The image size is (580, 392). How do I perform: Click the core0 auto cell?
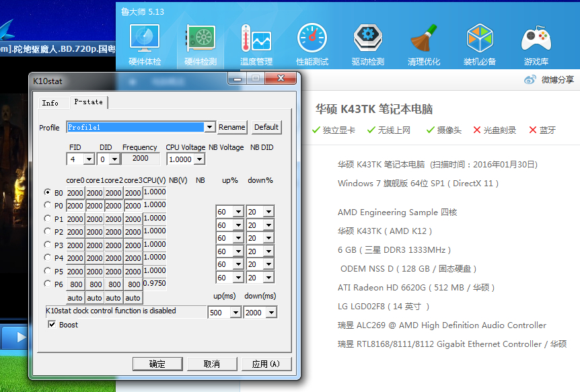tap(75, 298)
